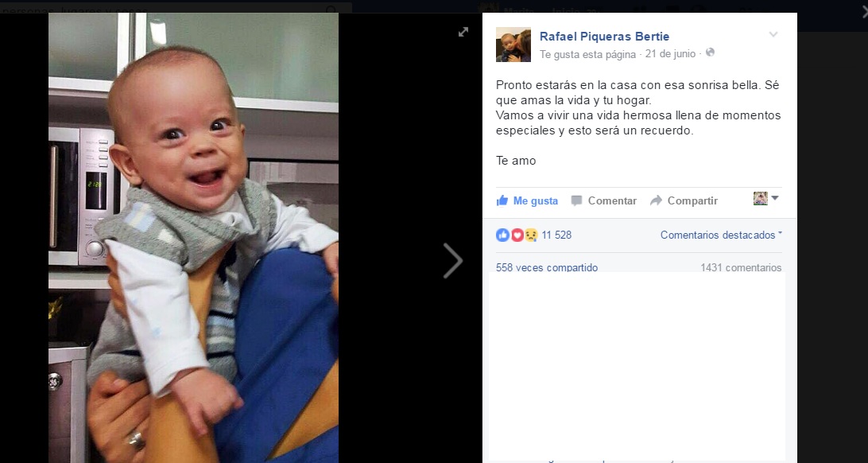Toggle Me gusta on this post
Viewport: 868px width, 463px height.
click(527, 200)
